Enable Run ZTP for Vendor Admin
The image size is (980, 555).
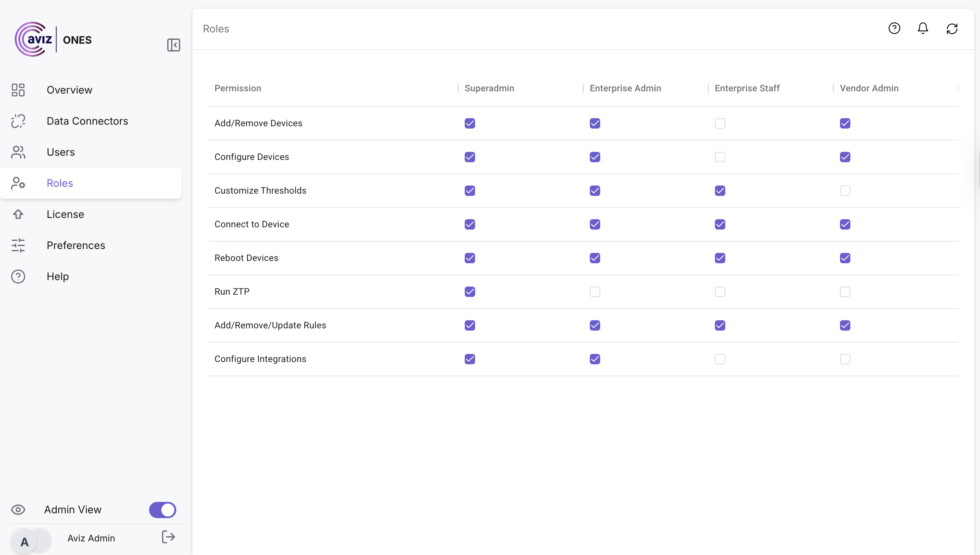tap(845, 292)
